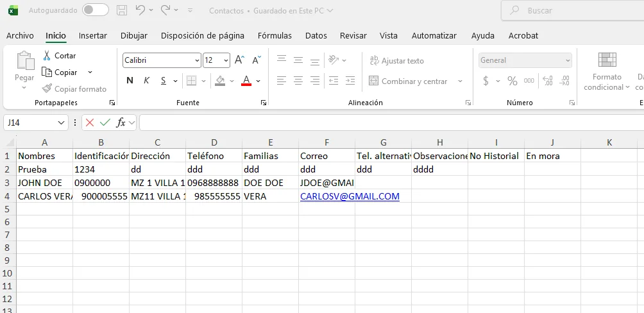Image resolution: width=644 pixels, height=313 pixels.
Task: Align text left
Action: tap(282, 81)
